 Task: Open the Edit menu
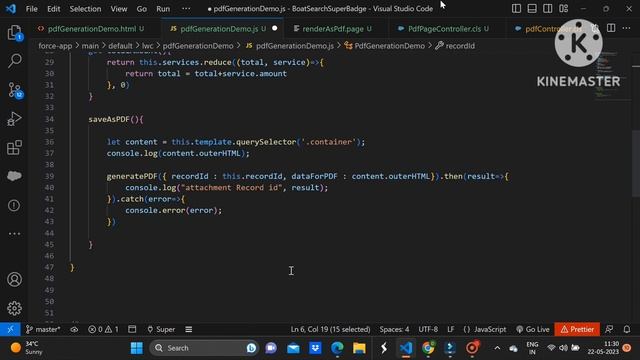pos(53,9)
